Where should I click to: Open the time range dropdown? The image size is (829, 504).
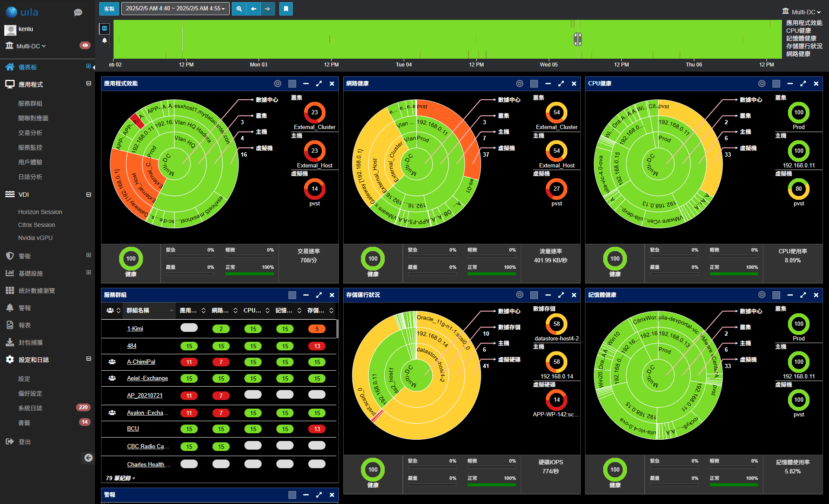(175, 9)
